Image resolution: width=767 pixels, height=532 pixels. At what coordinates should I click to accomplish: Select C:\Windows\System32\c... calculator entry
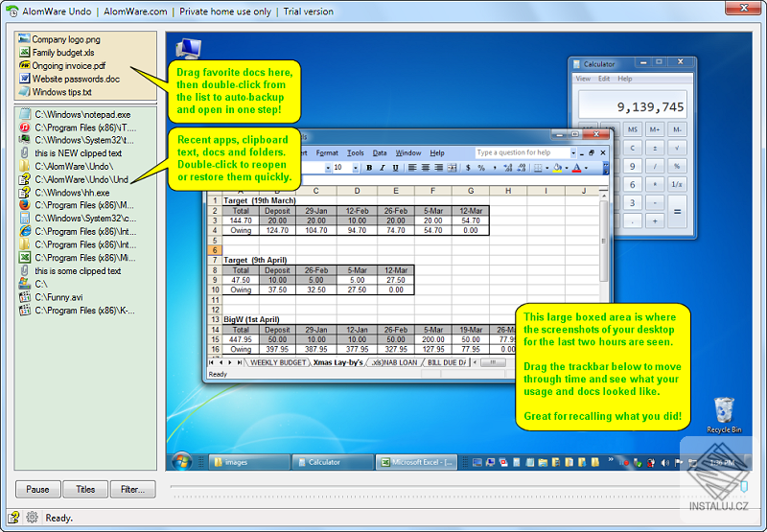tap(79, 219)
